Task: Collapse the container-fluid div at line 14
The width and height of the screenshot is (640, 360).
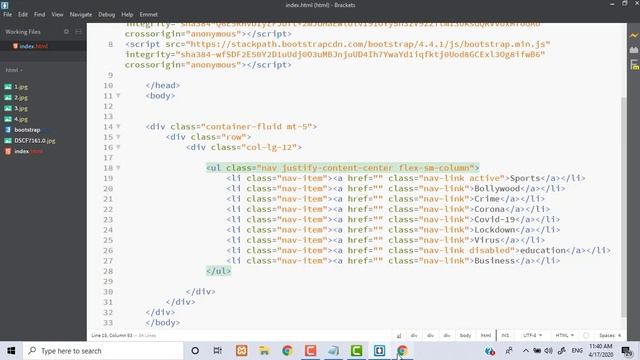Action: pyautogui.click(x=118, y=127)
